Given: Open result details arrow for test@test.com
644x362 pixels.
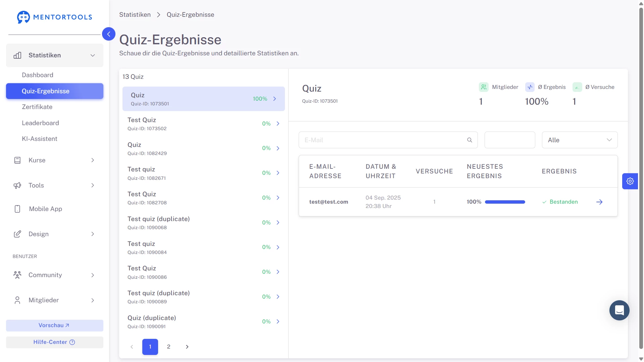Looking at the screenshot, I should click(x=599, y=202).
